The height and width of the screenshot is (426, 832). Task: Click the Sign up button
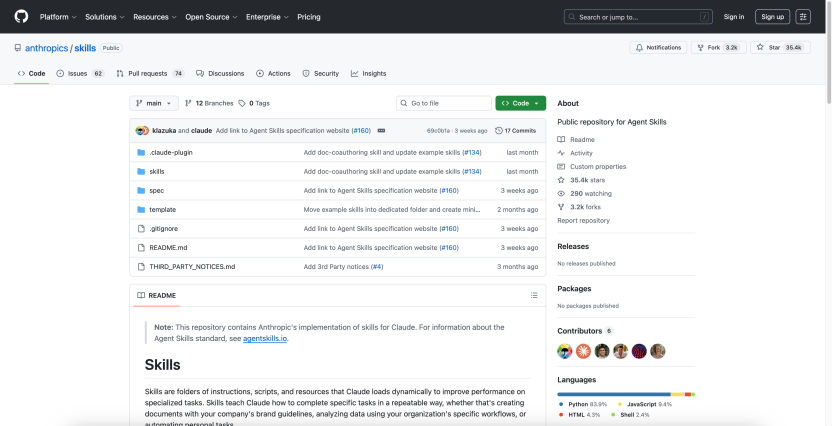(772, 17)
